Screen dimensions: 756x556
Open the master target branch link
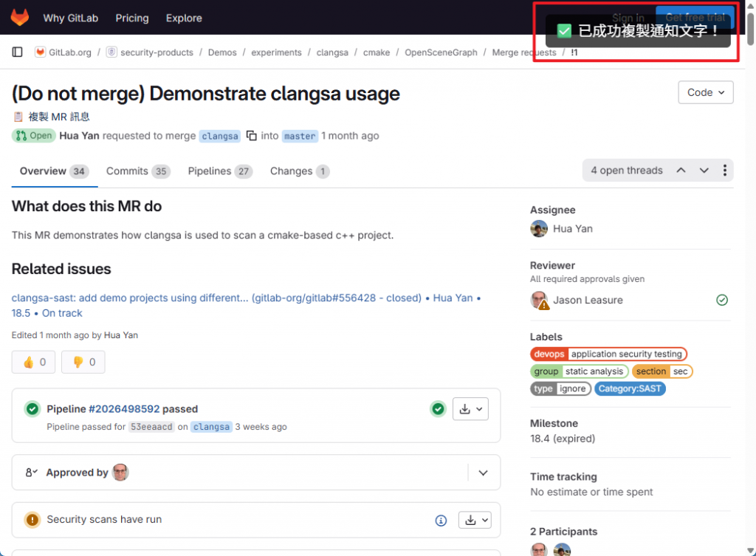tap(300, 136)
